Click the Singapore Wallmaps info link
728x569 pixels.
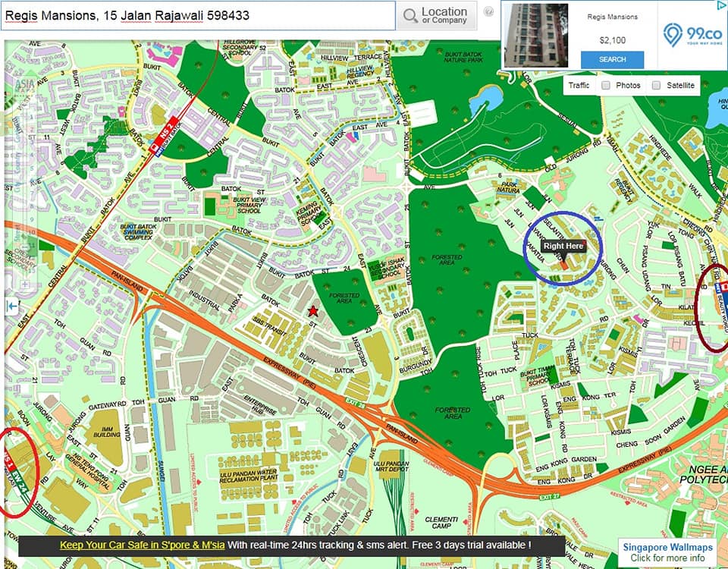coord(667,552)
